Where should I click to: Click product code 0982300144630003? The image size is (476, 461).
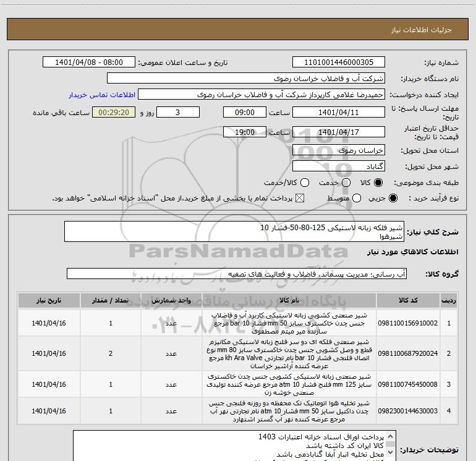tap(408, 411)
